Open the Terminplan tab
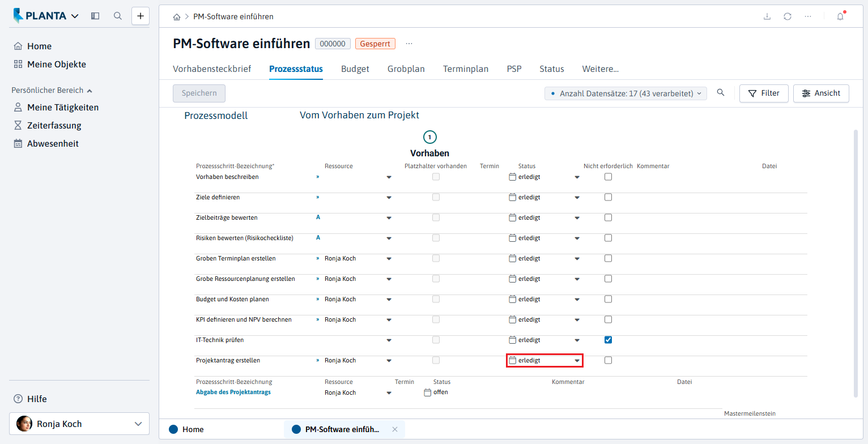The height and width of the screenshot is (444, 868). click(466, 69)
